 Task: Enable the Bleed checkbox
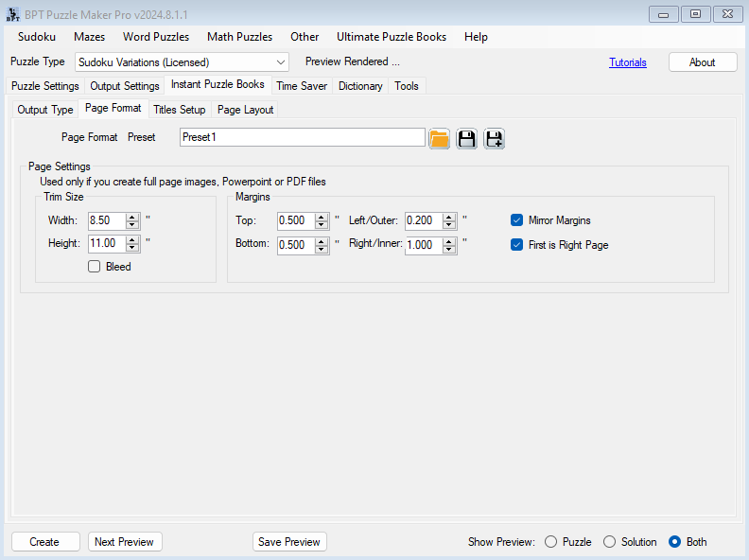95,267
